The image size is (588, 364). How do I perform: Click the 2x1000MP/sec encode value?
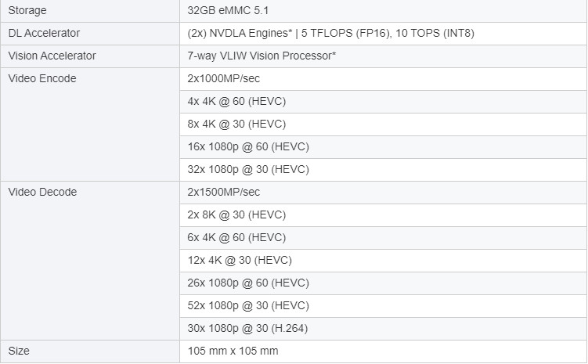tap(223, 79)
